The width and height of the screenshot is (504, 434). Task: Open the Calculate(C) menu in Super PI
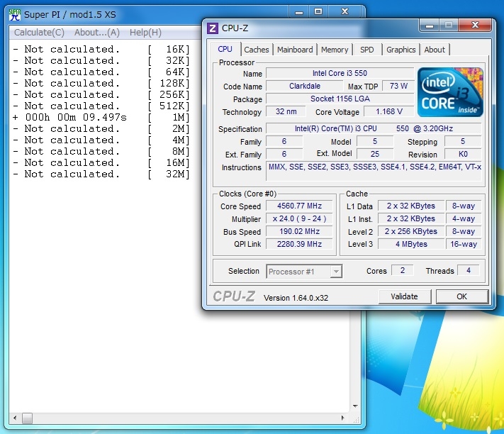[x=39, y=33]
